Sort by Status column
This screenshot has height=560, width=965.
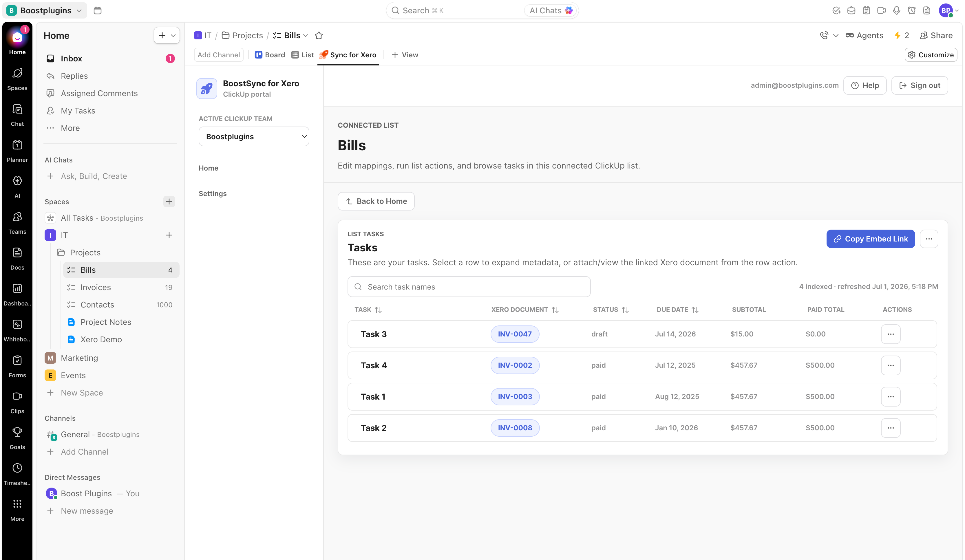(611, 310)
